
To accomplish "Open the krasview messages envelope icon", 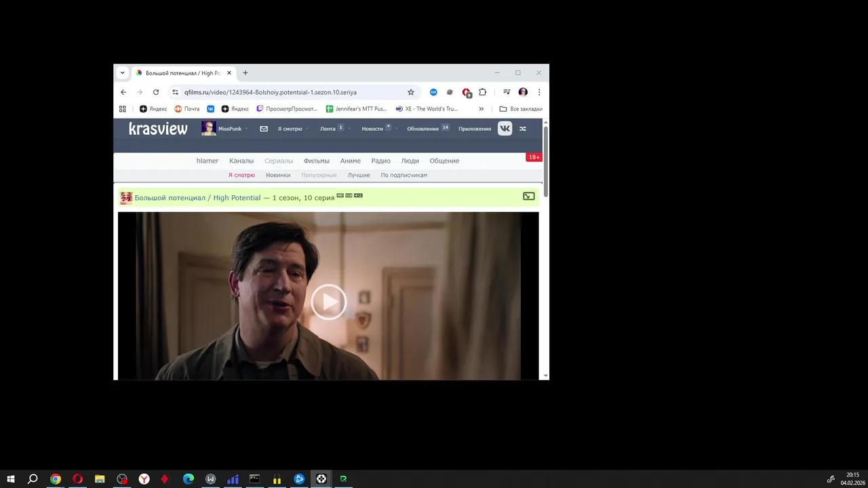I will click(264, 129).
